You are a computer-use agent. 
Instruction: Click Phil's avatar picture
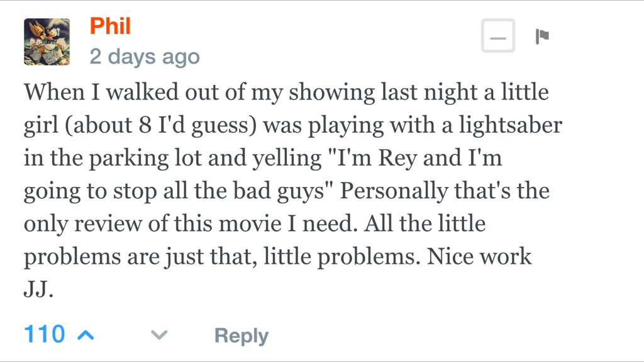(x=47, y=42)
